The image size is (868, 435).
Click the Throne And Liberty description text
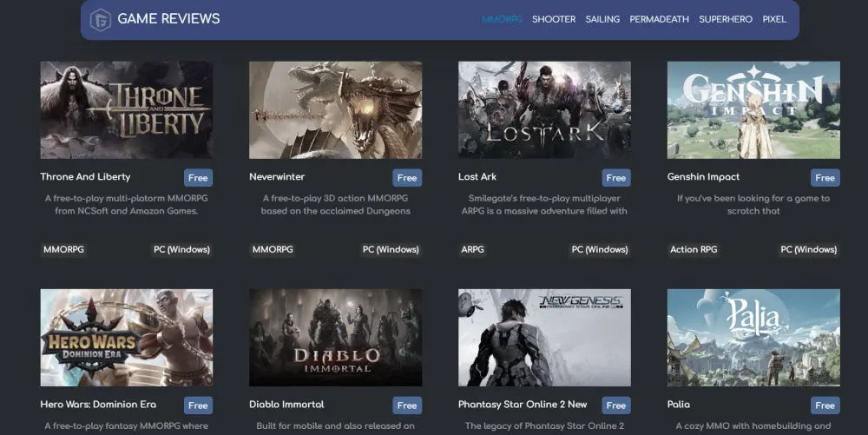point(126,204)
